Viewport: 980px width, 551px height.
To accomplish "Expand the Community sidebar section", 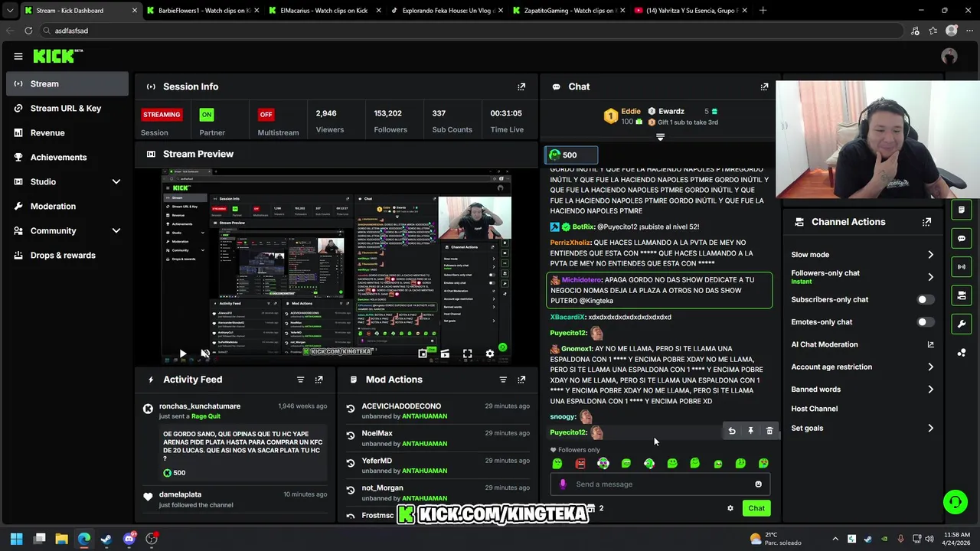I will click(116, 231).
